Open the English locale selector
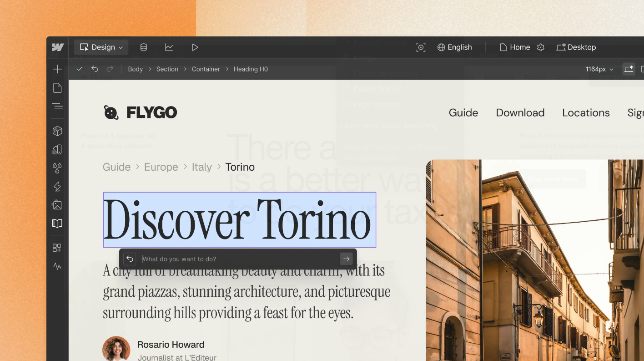 pos(454,47)
